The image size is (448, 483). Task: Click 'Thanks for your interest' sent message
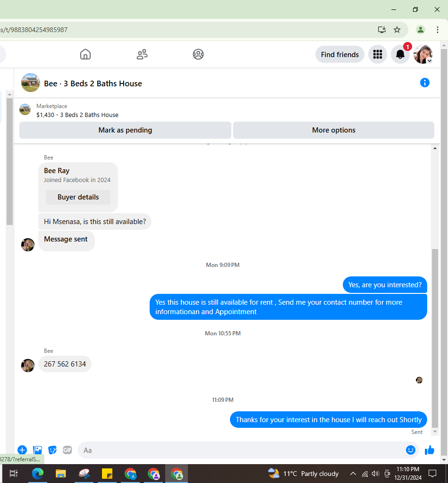point(329,419)
